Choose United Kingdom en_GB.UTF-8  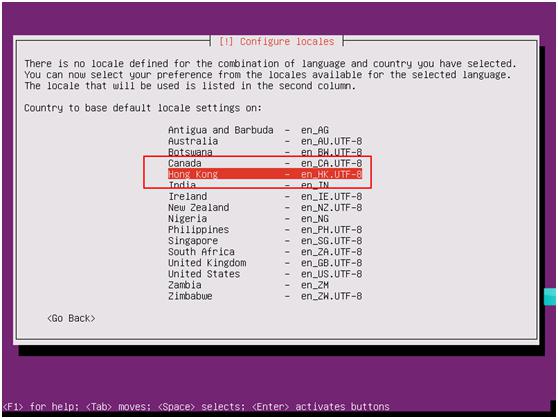[265, 263]
